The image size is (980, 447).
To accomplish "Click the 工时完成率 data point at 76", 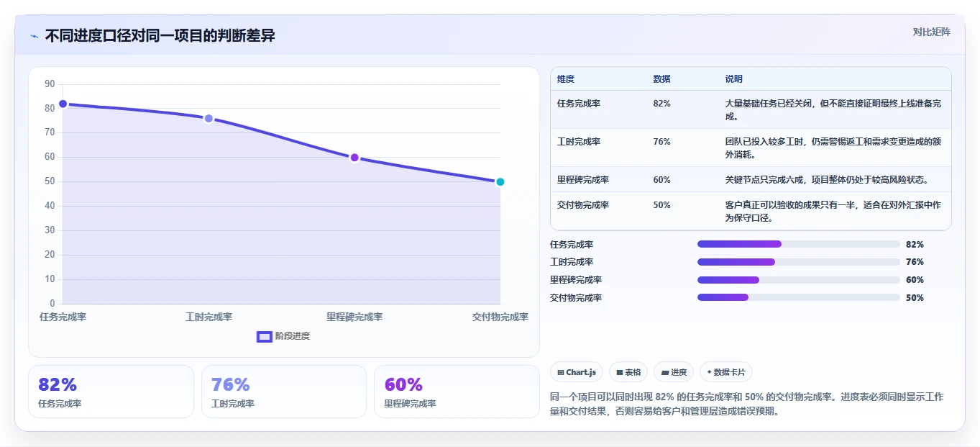I will [209, 118].
